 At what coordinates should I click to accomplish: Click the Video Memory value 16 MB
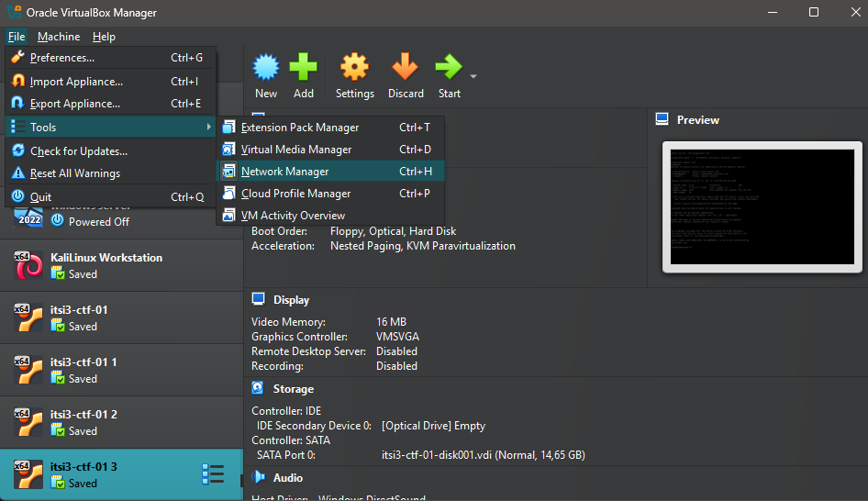pyautogui.click(x=392, y=322)
